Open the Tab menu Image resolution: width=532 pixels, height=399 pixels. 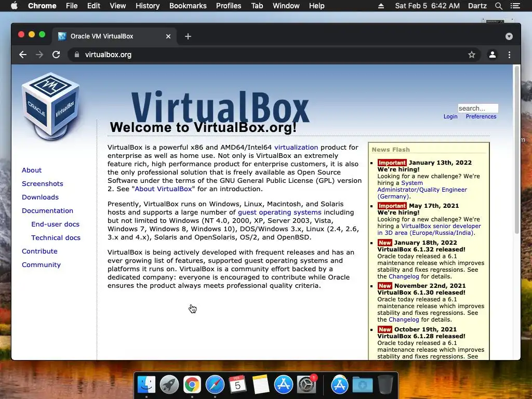pos(257,6)
